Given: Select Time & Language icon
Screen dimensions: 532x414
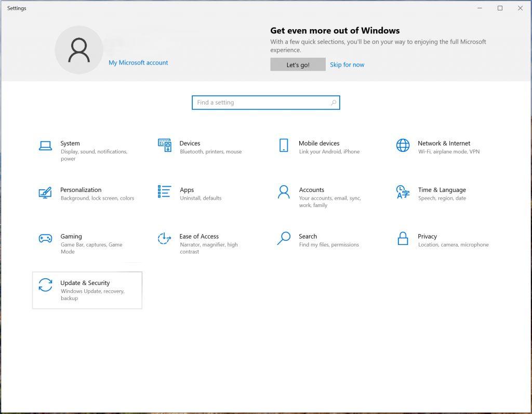Looking at the screenshot, I should 403,192.
